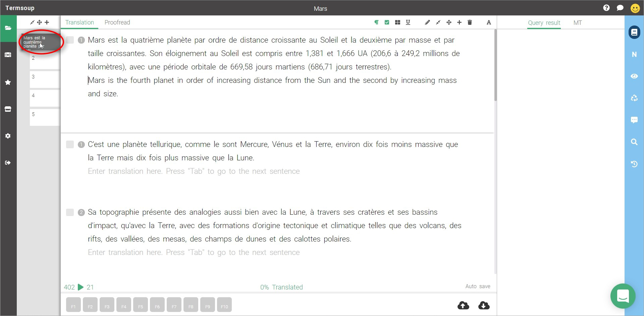The height and width of the screenshot is (316, 644).
Task: Toggle the green checkbox icon in toolbar
Action: click(x=387, y=22)
